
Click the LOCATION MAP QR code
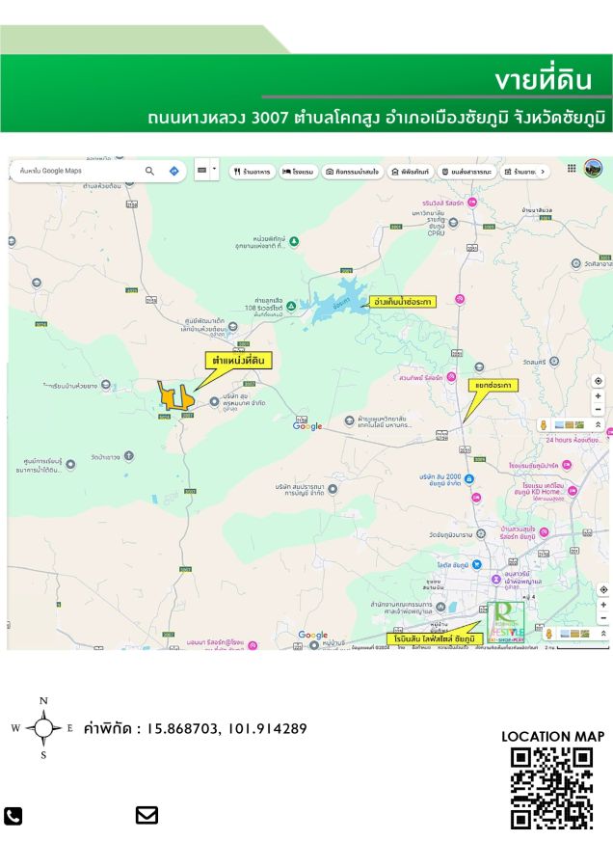coord(551,788)
